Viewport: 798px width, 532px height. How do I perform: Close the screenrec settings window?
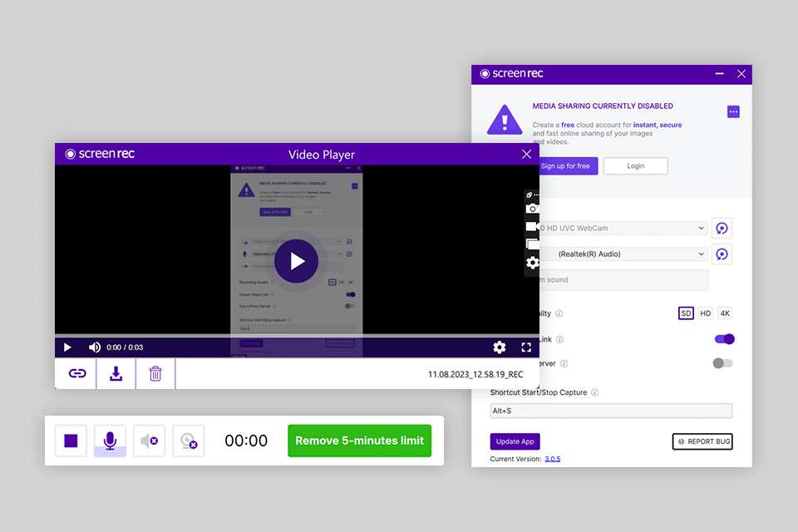741,74
